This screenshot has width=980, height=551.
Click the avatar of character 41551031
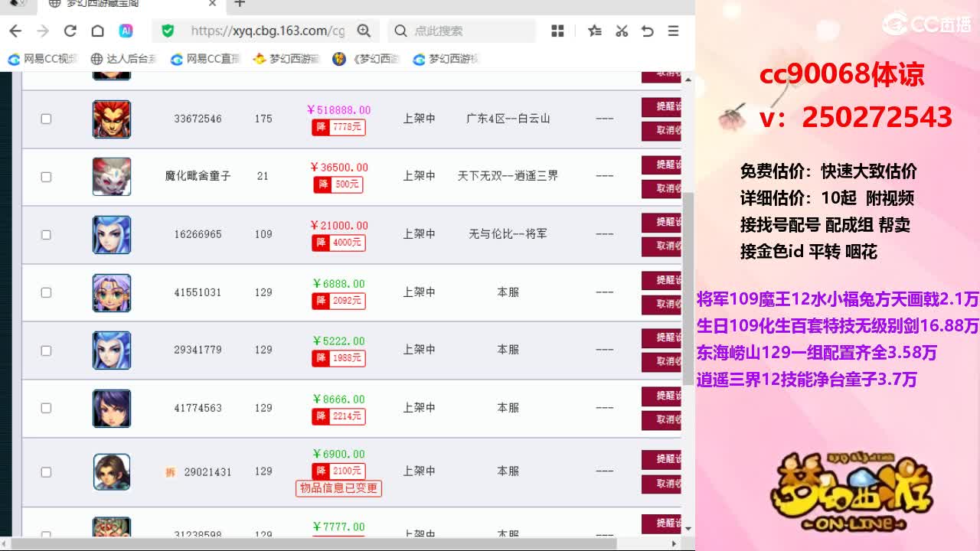tap(112, 292)
